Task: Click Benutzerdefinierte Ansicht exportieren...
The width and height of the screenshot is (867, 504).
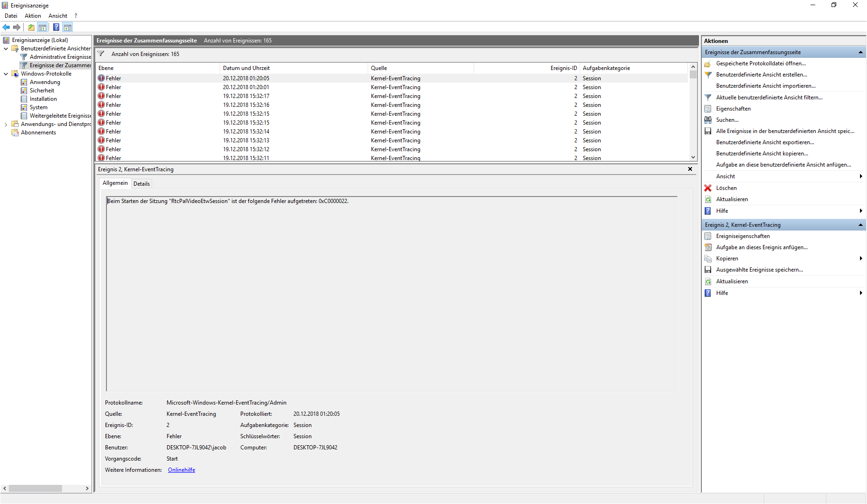Action: 765,142
